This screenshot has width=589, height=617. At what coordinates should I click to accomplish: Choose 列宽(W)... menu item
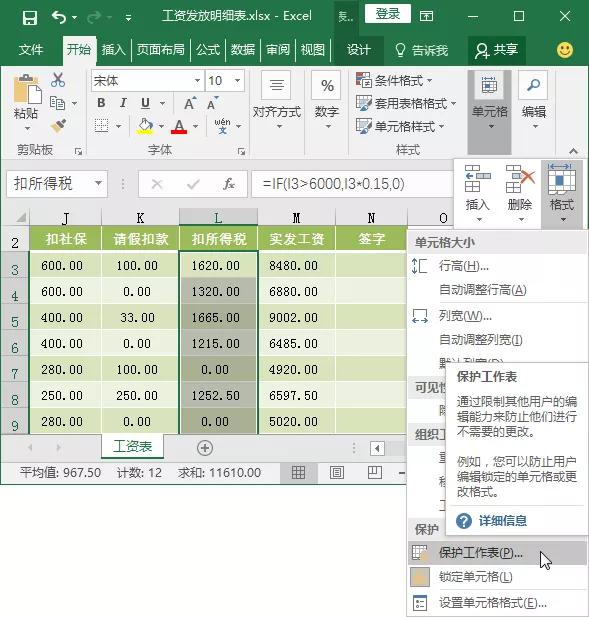[x=497, y=316]
